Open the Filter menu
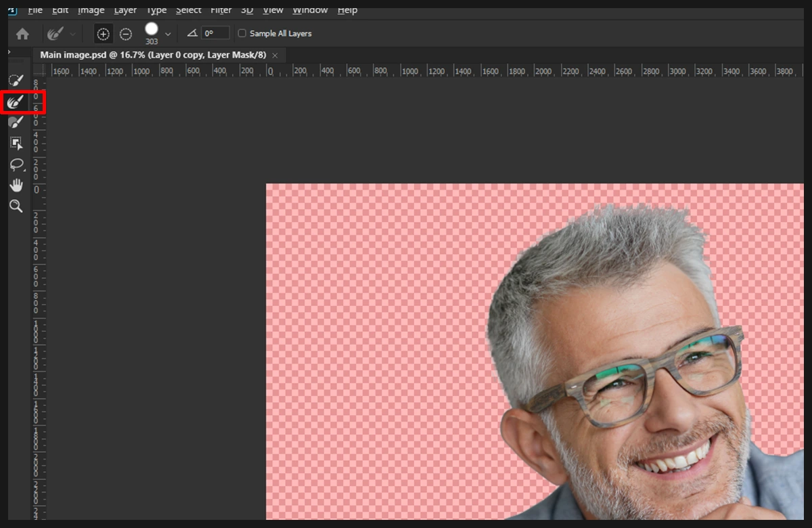The width and height of the screenshot is (812, 528). click(221, 10)
